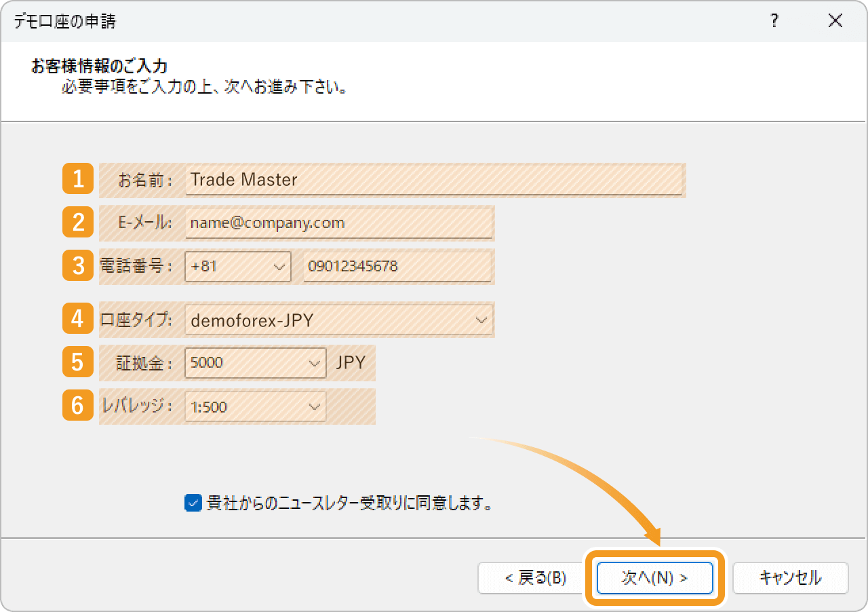
Task: Click the E-メール field with name@company.com
Action: pos(338,223)
